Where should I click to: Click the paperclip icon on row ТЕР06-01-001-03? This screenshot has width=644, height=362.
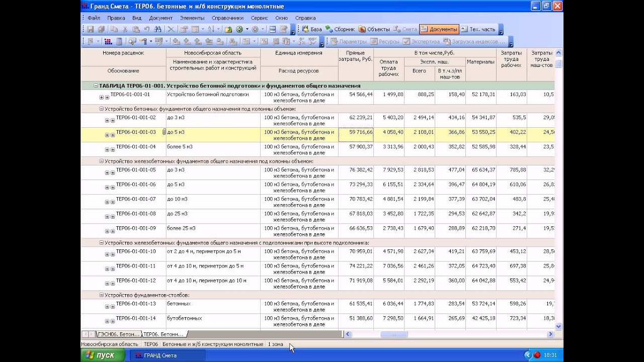point(164,132)
